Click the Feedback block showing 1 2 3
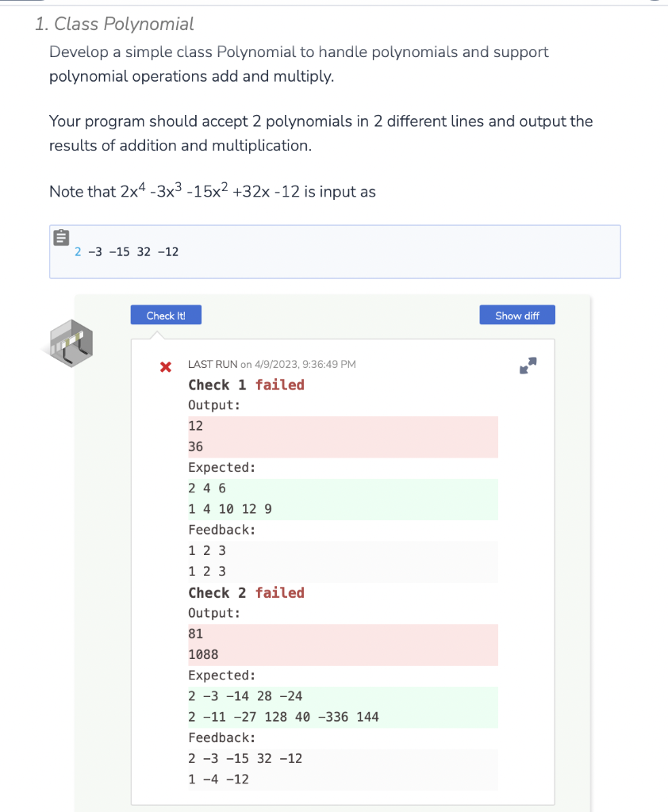Screen dimensions: 668x812 coord(341,561)
